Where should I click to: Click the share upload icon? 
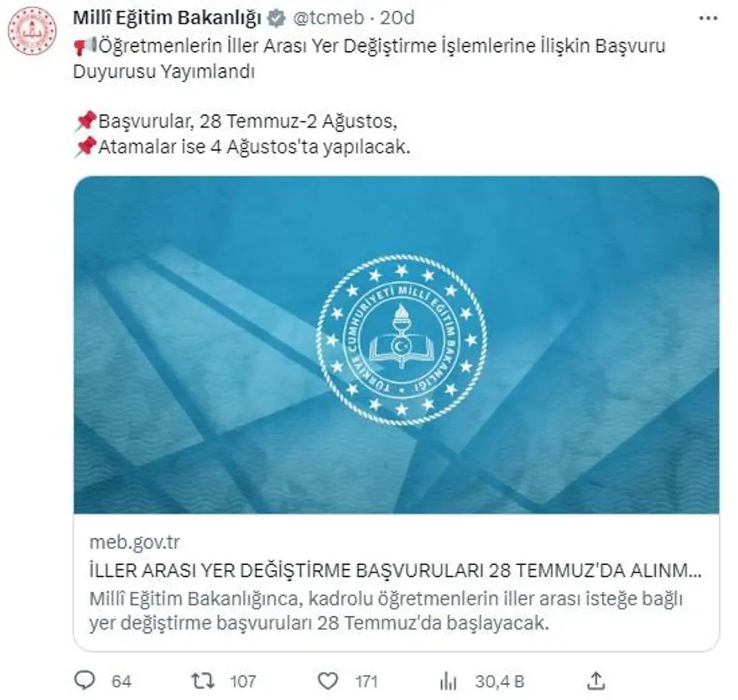[x=596, y=681]
